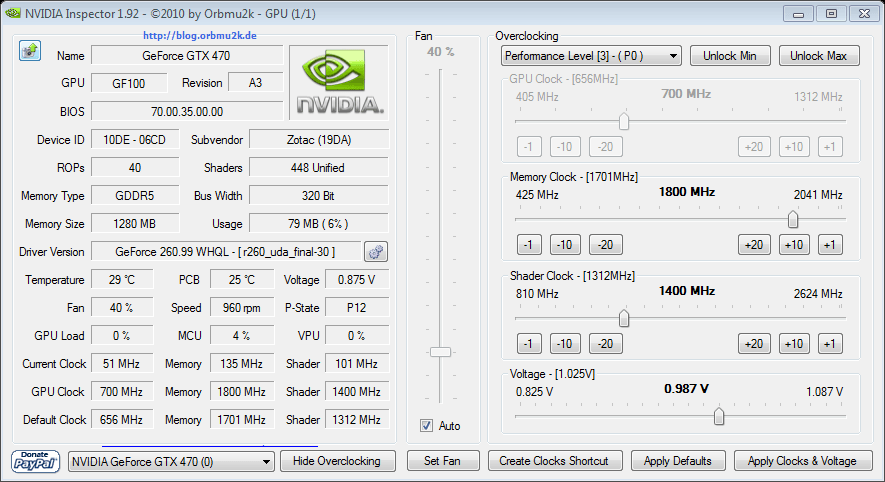Click the Set Fan button
Viewport: 885px width, 482px height.
[x=442, y=461]
